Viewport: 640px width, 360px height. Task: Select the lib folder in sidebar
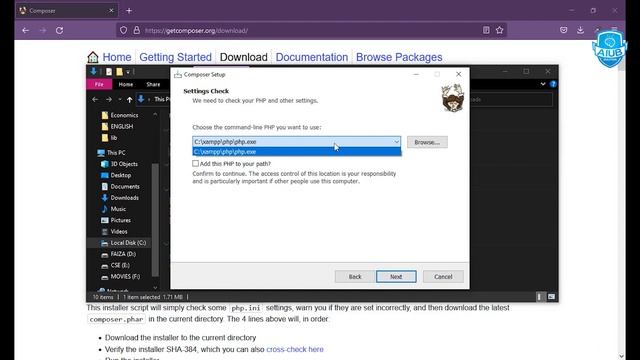pos(109,138)
